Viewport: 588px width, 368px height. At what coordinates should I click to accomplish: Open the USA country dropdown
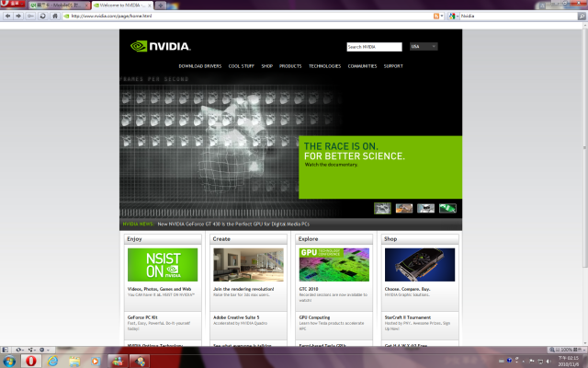point(424,47)
